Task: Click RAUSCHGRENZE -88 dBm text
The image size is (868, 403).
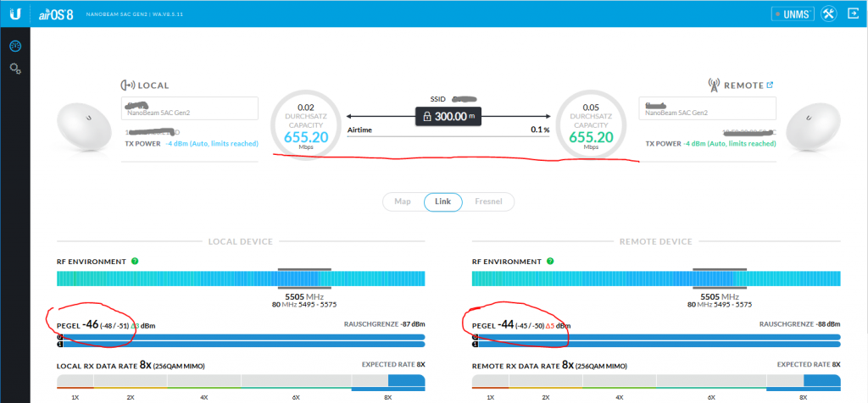Action: coord(800,324)
